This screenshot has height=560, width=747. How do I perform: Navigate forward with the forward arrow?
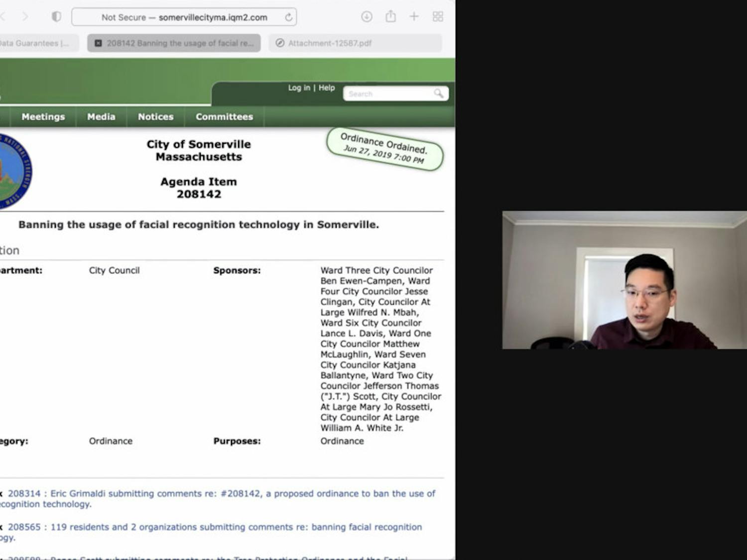tap(25, 16)
